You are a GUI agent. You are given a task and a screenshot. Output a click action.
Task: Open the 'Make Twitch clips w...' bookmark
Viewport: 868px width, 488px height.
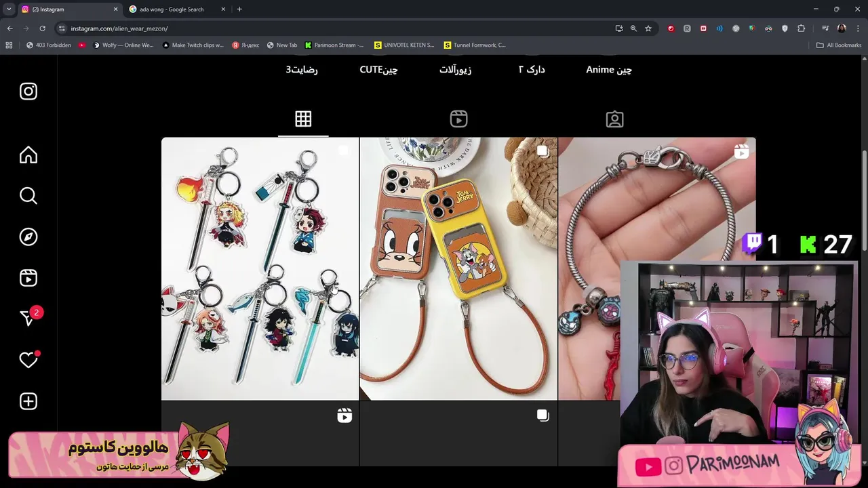(193, 45)
